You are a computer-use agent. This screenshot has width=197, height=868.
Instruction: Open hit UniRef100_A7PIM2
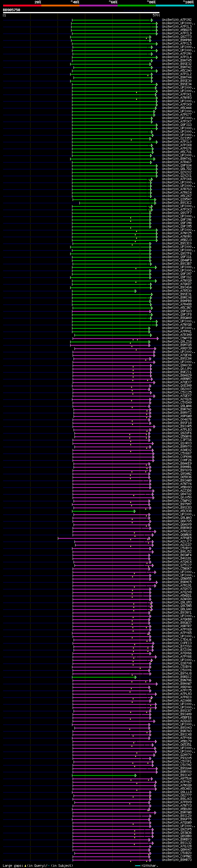pos(177,20)
